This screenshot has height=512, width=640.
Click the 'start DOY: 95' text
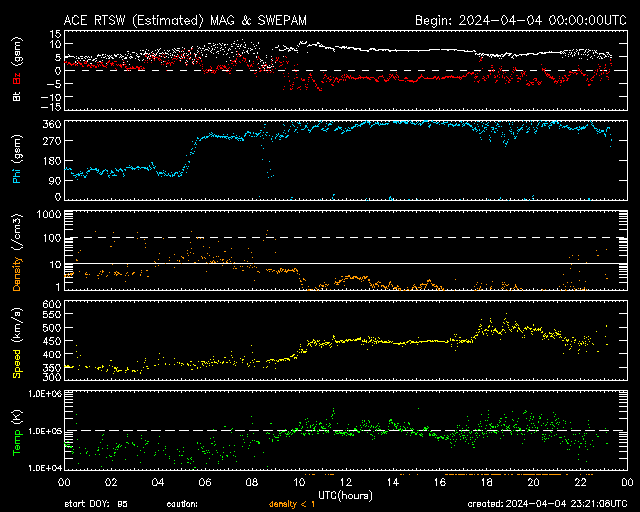click(96, 503)
